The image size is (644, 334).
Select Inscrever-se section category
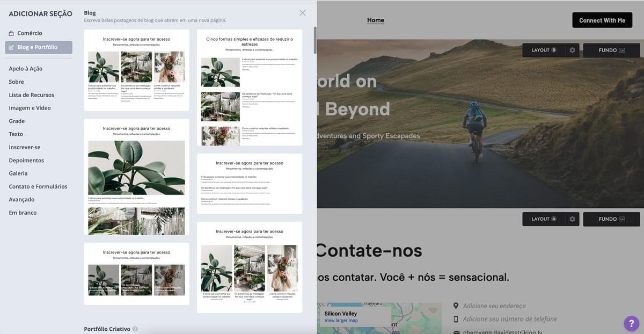click(24, 147)
